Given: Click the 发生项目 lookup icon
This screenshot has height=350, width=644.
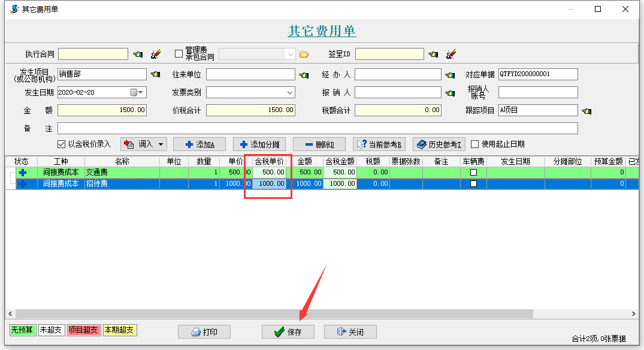Looking at the screenshot, I should [156, 74].
